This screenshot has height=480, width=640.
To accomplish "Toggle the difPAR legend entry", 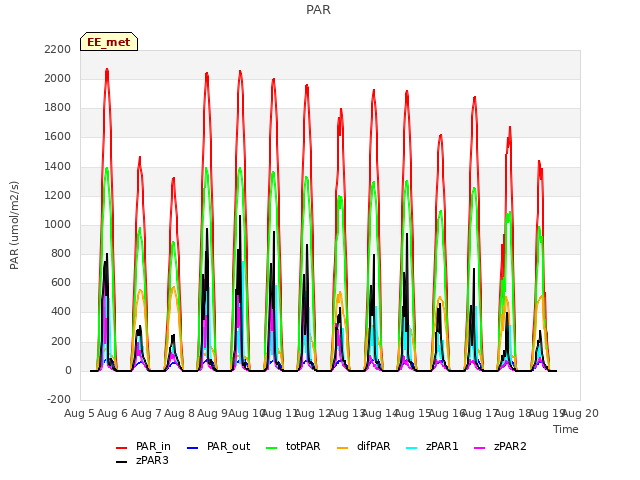I will pyautogui.click(x=364, y=447).
